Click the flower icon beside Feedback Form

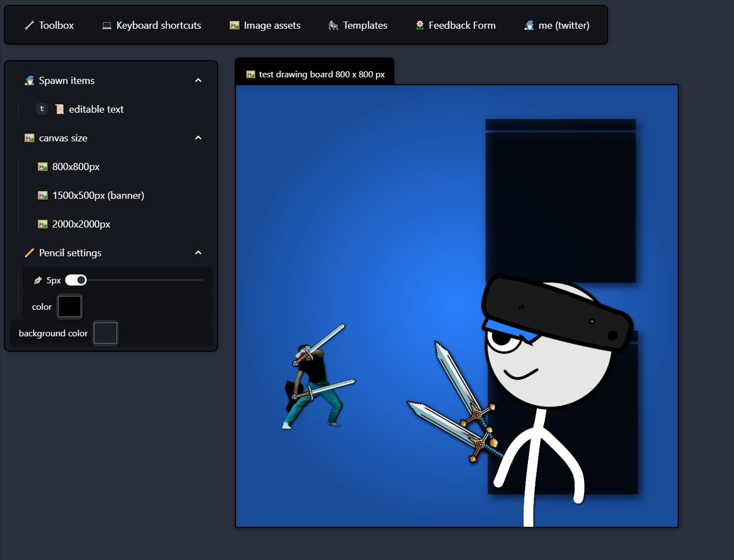pos(420,25)
